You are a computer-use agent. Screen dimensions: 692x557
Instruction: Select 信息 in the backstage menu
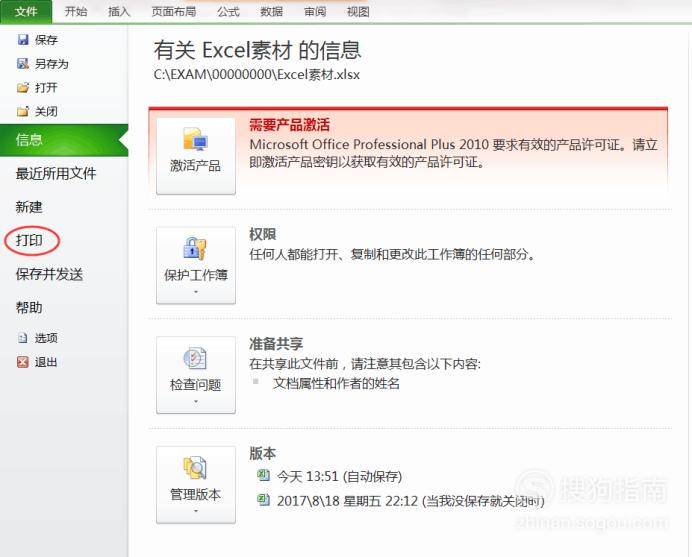click(64, 140)
